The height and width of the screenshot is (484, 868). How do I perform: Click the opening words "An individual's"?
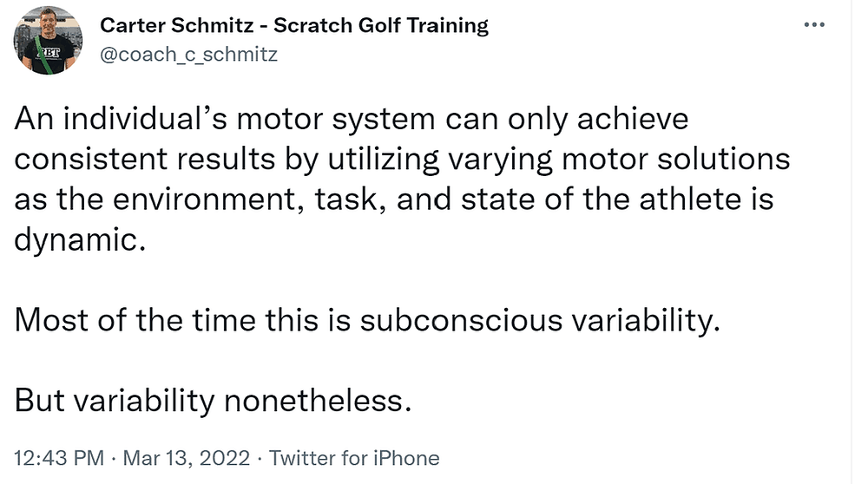point(120,118)
